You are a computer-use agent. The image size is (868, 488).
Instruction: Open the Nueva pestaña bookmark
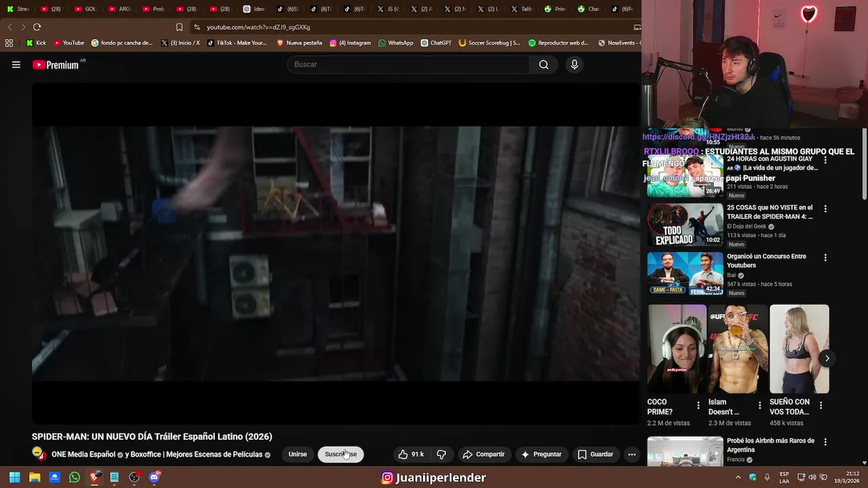click(x=299, y=43)
